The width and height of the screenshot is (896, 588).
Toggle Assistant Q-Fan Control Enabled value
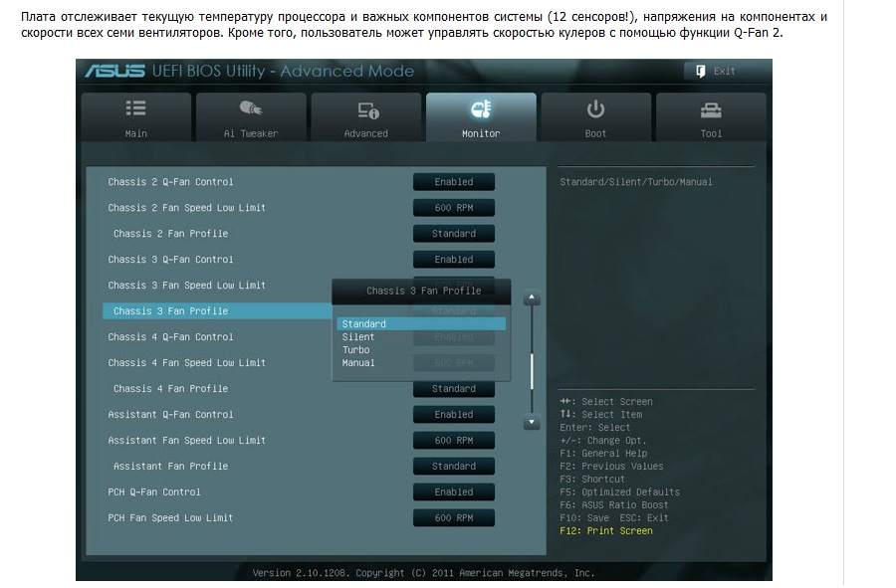(x=454, y=415)
